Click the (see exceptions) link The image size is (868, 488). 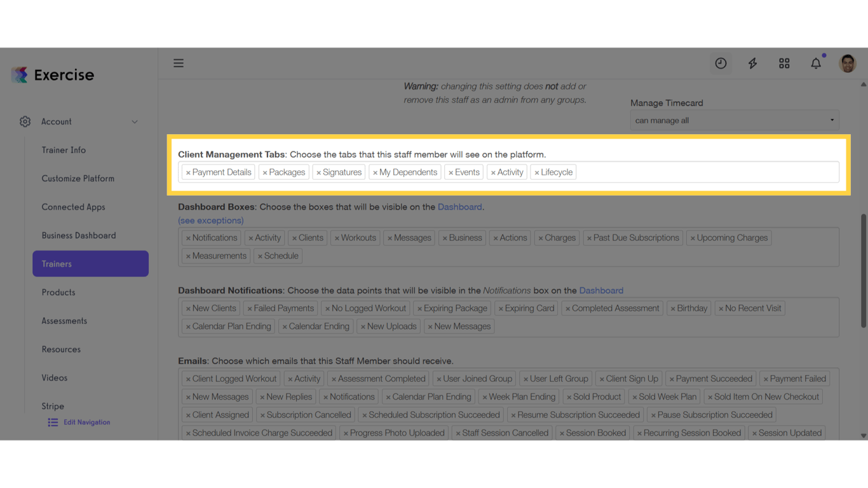click(210, 220)
